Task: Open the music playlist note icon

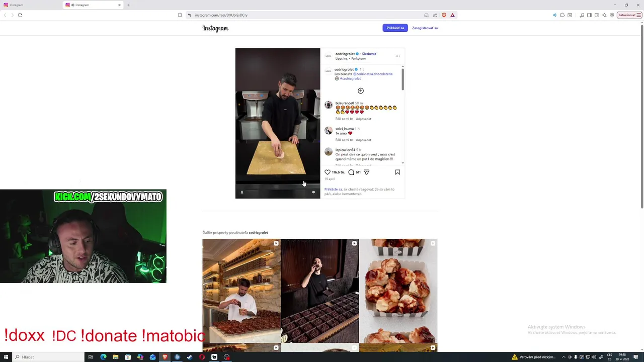Action: click(582, 15)
